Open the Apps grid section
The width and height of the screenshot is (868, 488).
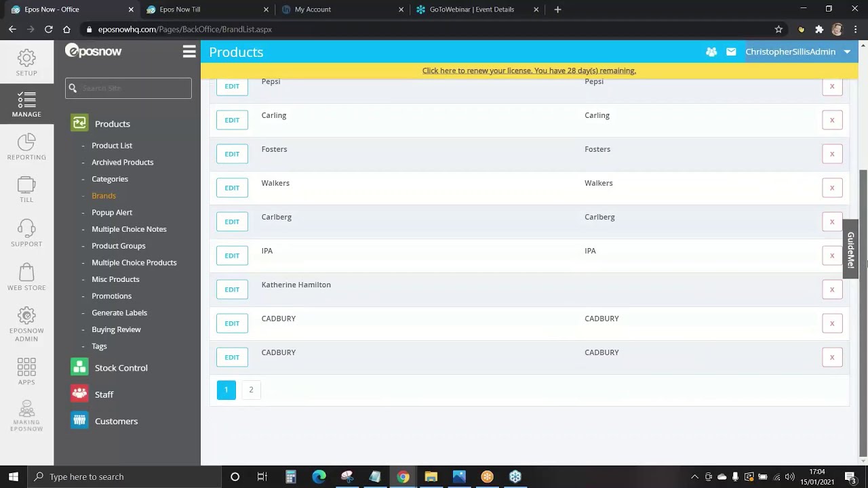[26, 371]
